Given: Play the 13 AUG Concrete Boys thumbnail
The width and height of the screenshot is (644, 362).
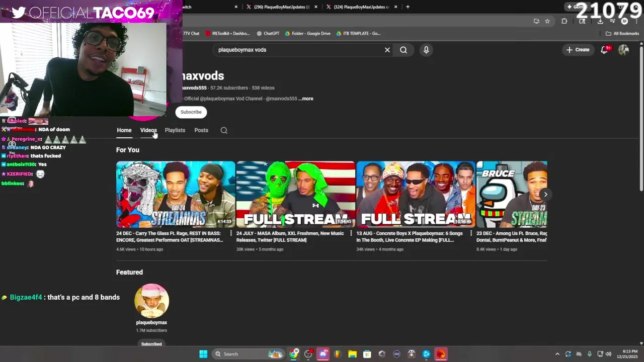Looking at the screenshot, I should tap(416, 195).
